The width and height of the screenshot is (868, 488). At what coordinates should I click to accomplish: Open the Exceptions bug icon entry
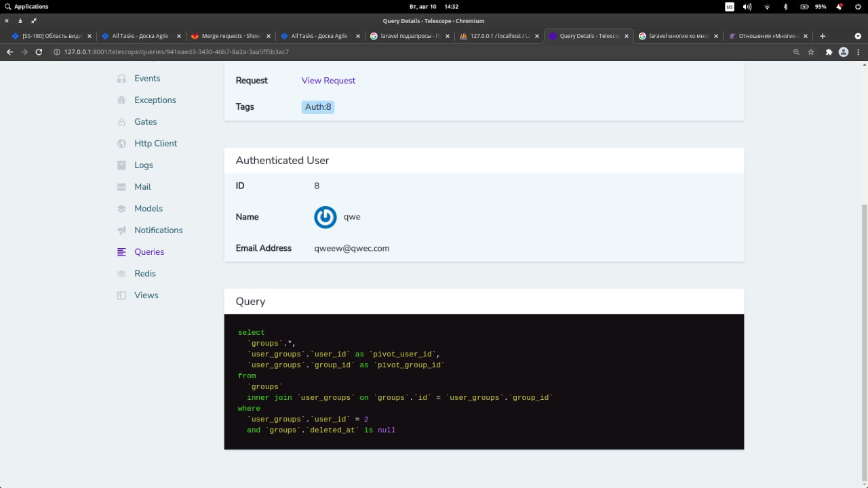tap(121, 100)
